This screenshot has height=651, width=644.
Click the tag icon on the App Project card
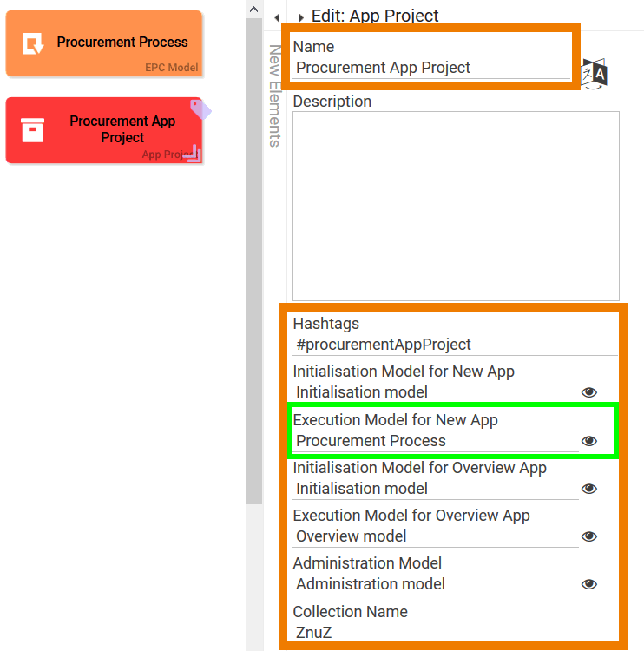(200, 108)
